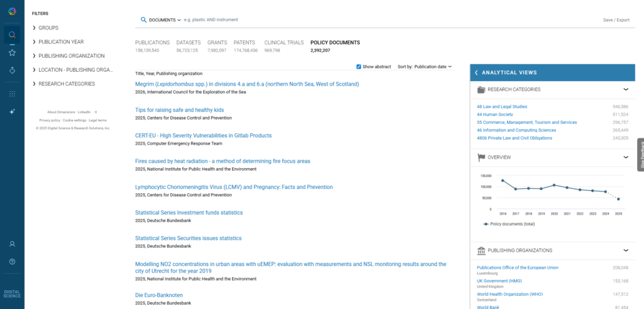Switch to the Clinical Trials tab
This screenshot has width=644, height=309.
point(284,43)
